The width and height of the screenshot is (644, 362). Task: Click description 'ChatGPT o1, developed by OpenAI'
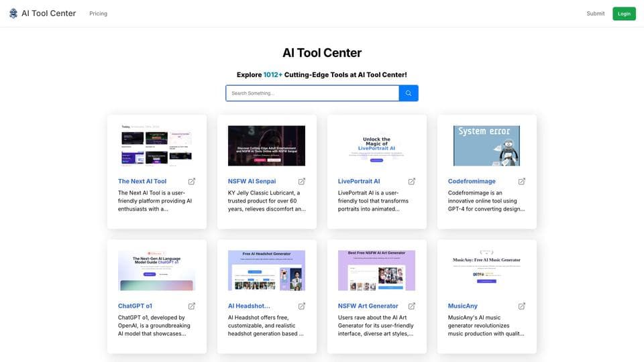(154, 326)
